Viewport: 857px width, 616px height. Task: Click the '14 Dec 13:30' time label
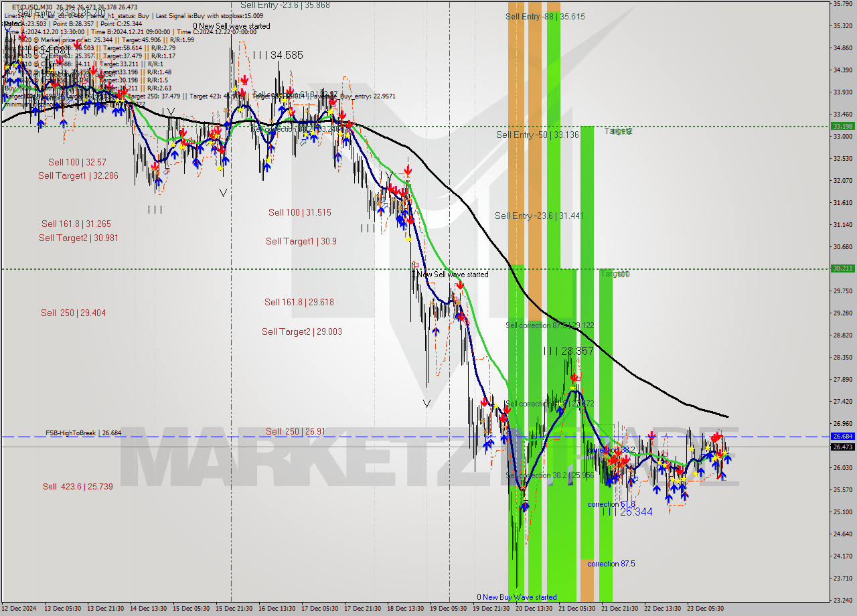pyautogui.click(x=148, y=609)
